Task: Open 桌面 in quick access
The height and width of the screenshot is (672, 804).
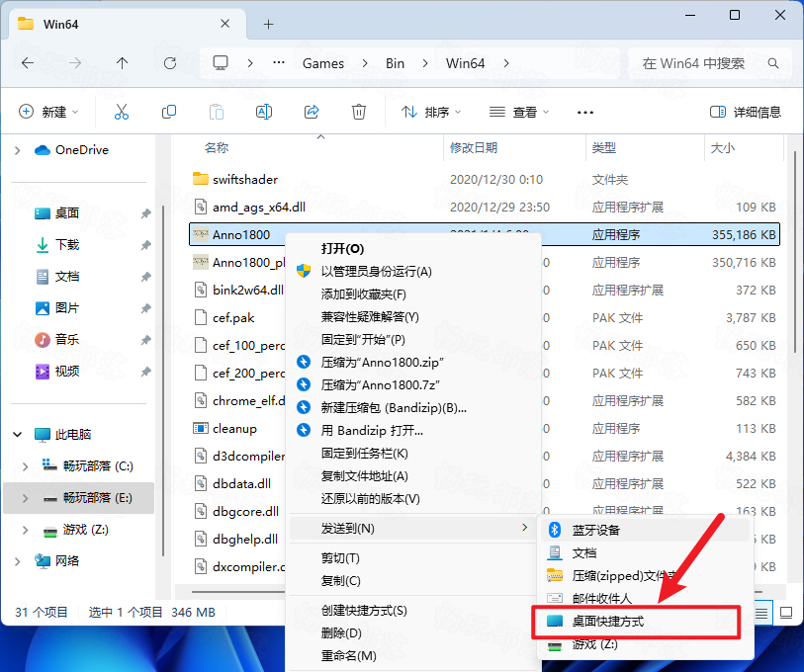Action: pos(67,212)
